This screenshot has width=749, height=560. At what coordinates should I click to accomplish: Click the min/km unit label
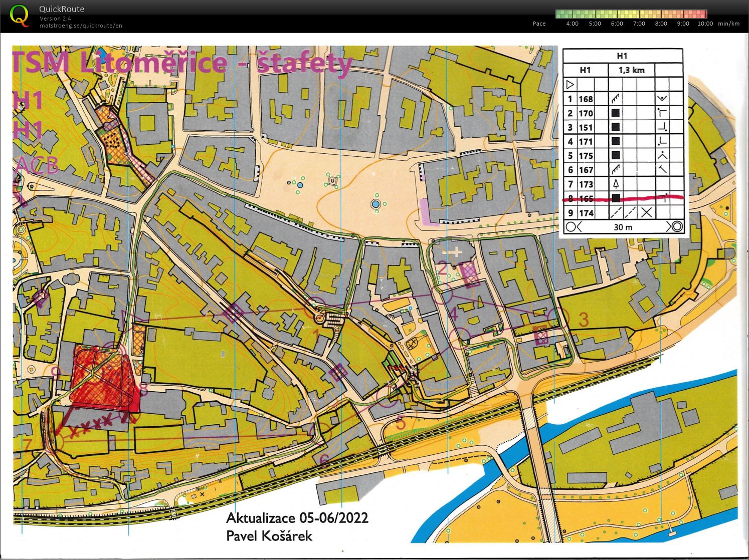[x=728, y=24]
